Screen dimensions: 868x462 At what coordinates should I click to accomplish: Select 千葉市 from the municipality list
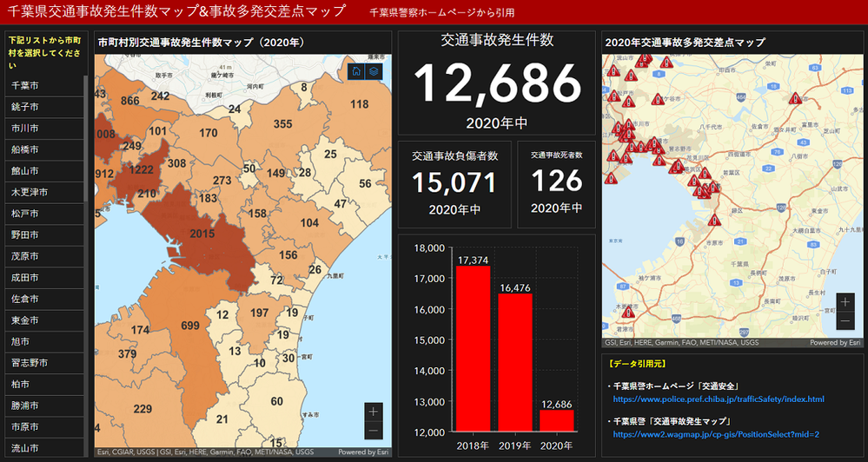click(44, 86)
